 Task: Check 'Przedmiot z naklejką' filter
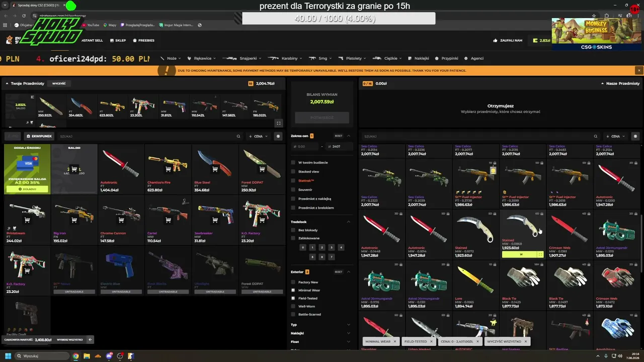[x=293, y=199]
